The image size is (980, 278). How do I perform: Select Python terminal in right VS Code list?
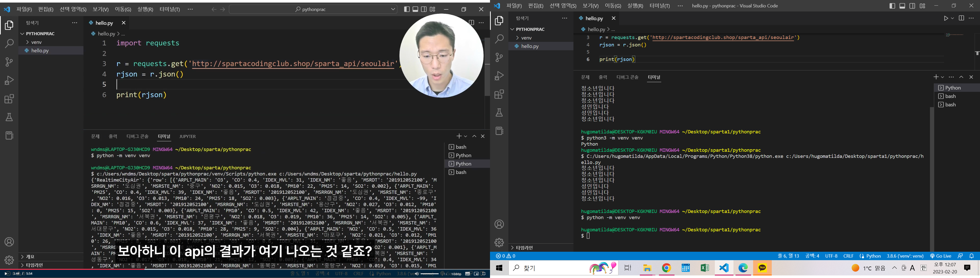tap(957, 88)
